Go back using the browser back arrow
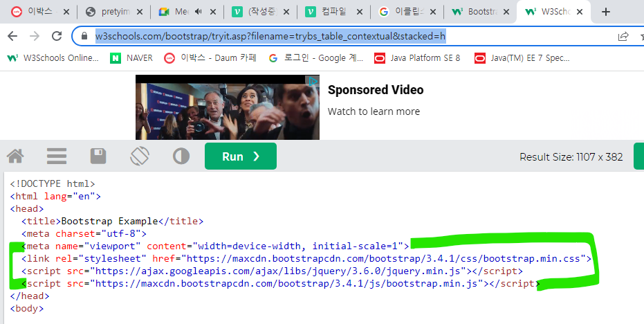 (x=12, y=36)
